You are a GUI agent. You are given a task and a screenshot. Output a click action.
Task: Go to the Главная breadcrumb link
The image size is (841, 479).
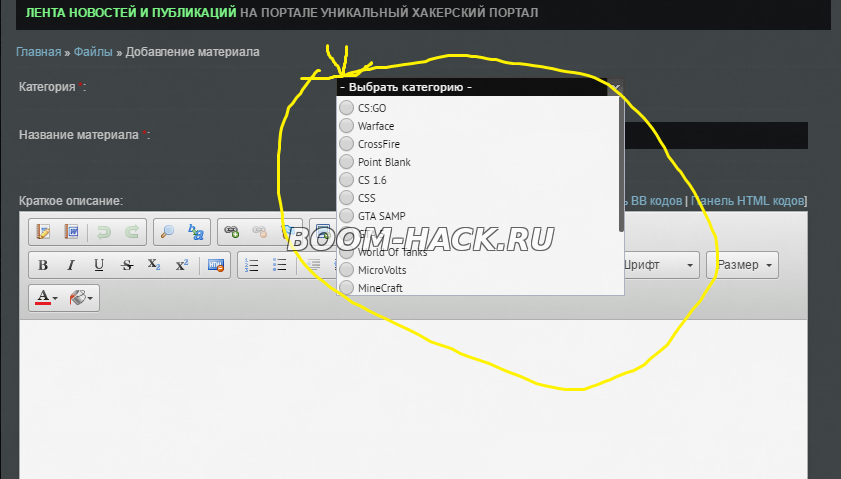pos(37,52)
